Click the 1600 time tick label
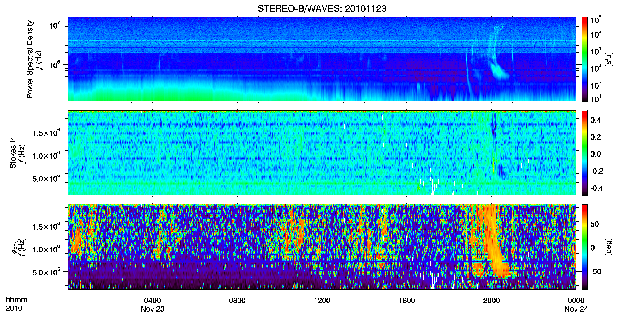The width and height of the screenshot is (644, 332). 407,301
